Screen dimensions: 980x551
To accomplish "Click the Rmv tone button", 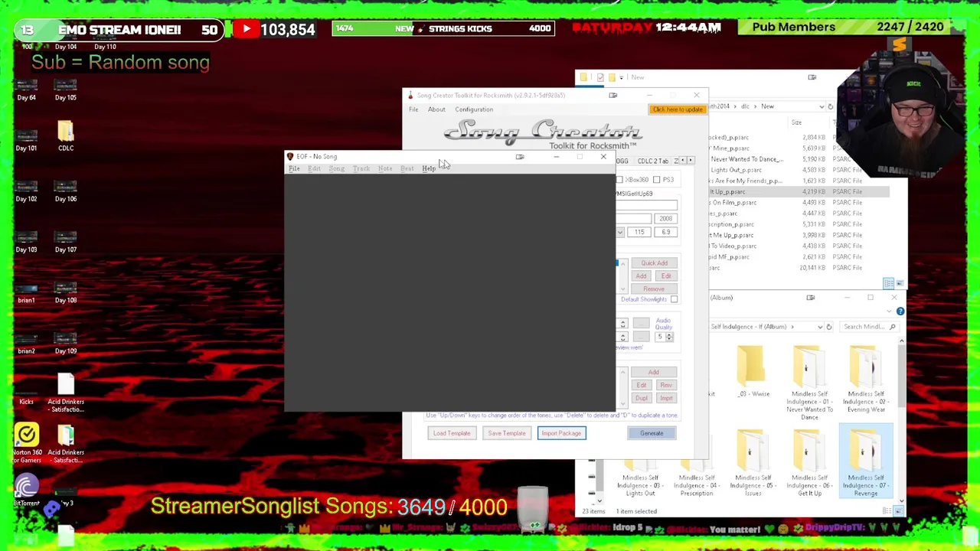I will [x=666, y=385].
